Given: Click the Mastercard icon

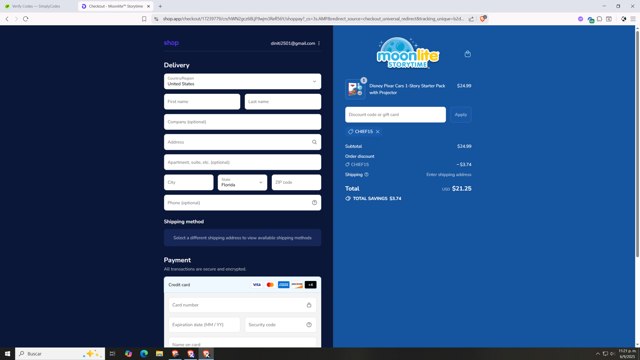Looking at the screenshot, I should (x=270, y=284).
